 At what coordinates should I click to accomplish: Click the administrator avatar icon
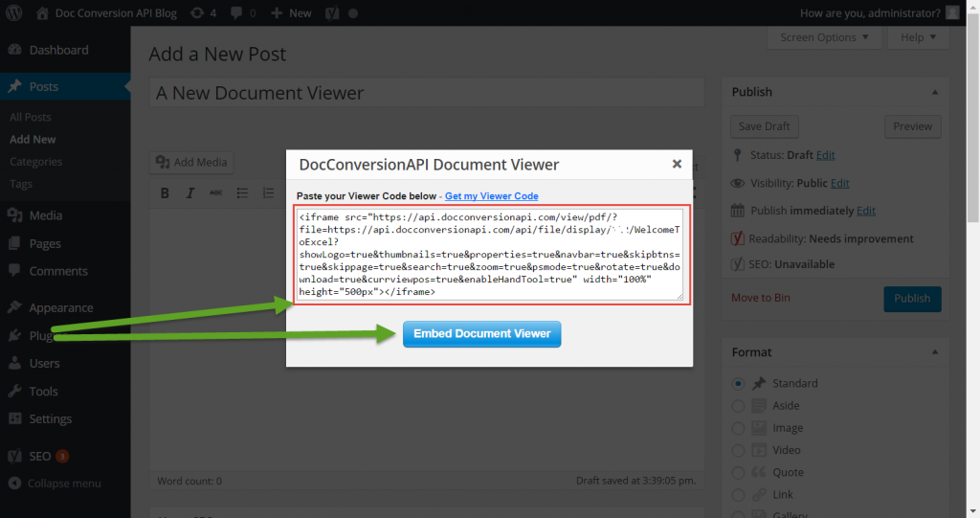point(952,12)
